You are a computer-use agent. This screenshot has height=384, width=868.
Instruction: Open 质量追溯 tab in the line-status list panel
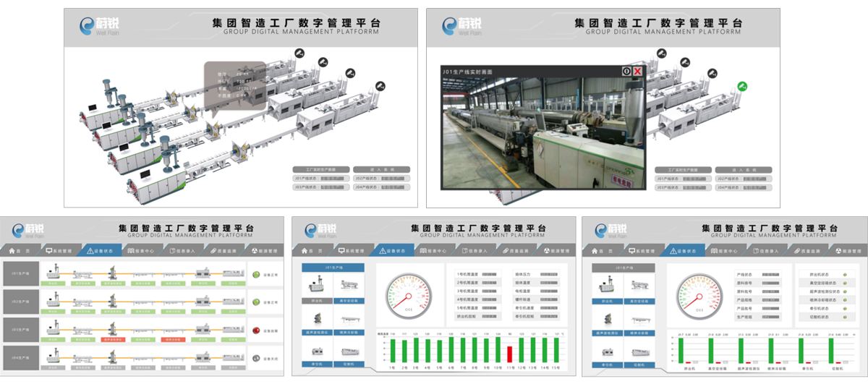[x=223, y=251]
